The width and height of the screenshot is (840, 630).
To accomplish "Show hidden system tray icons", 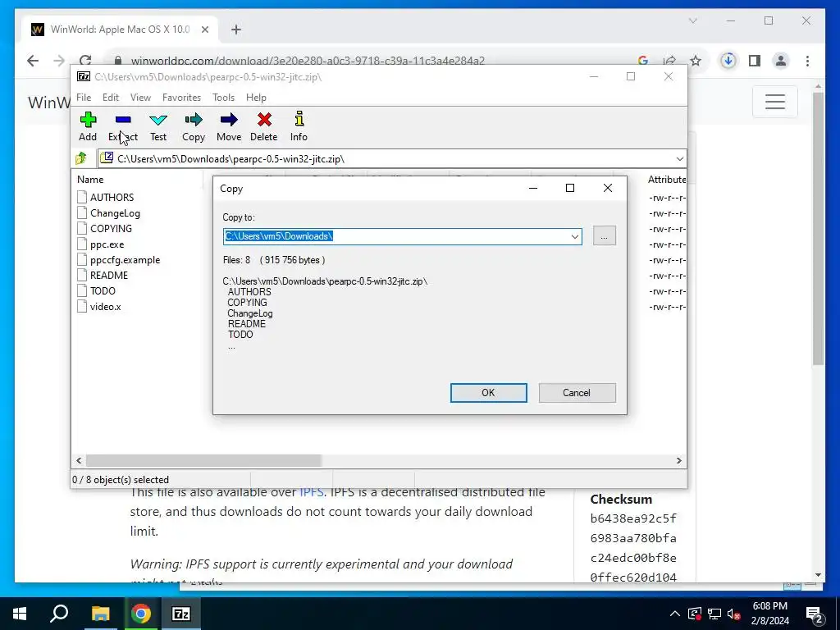I will click(675, 614).
